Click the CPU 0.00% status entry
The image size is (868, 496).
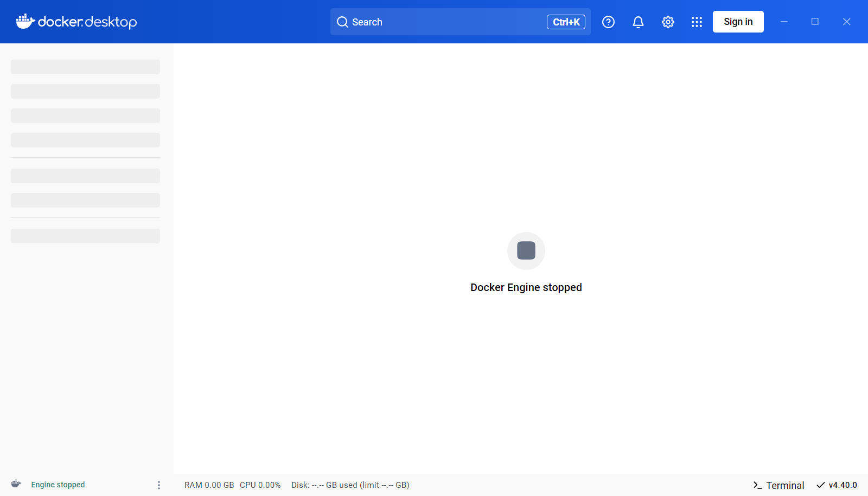260,485
